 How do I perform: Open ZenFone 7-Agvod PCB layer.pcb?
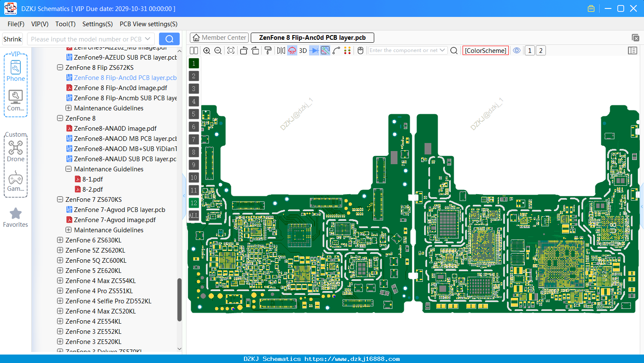point(120,209)
